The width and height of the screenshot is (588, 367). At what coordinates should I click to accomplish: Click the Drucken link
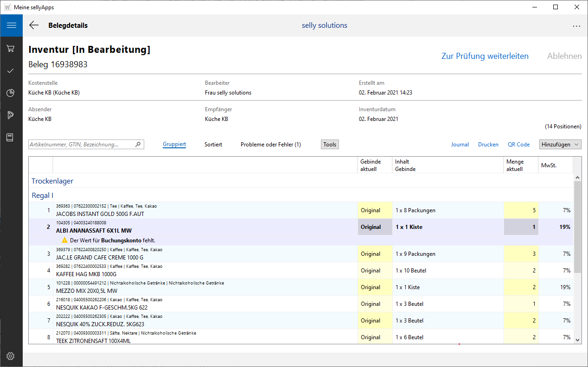click(x=488, y=145)
